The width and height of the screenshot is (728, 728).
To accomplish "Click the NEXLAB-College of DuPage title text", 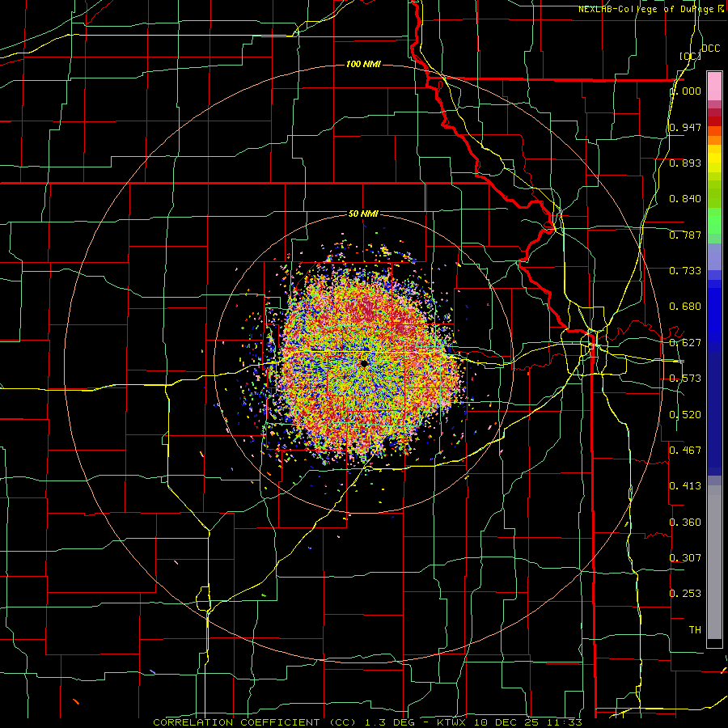I will coord(647,9).
